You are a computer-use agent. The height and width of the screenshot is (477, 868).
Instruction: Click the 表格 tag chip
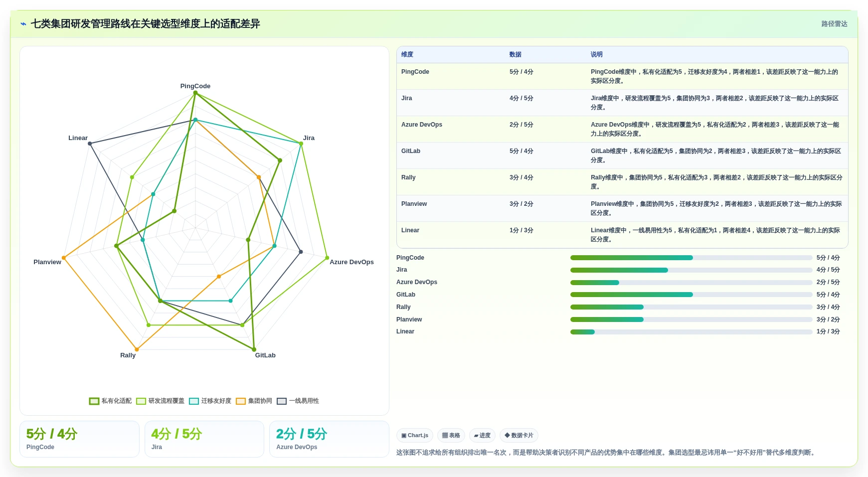click(x=451, y=435)
